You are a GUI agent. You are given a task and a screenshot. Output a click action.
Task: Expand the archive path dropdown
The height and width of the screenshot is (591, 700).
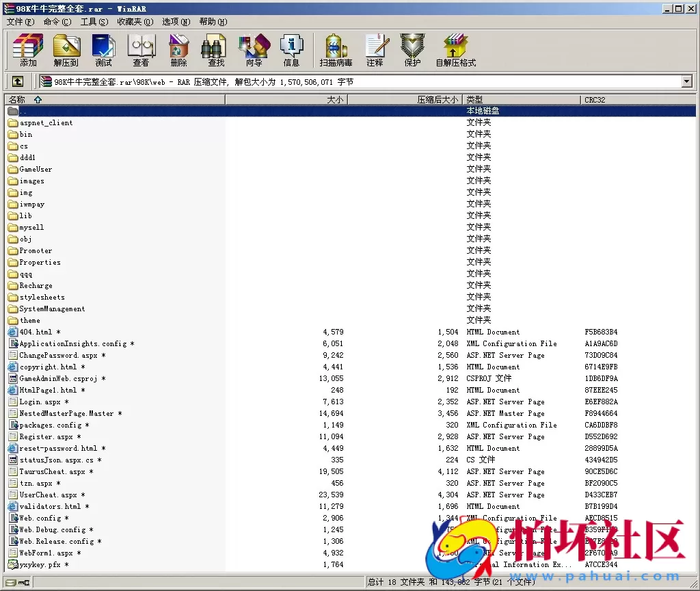(686, 82)
